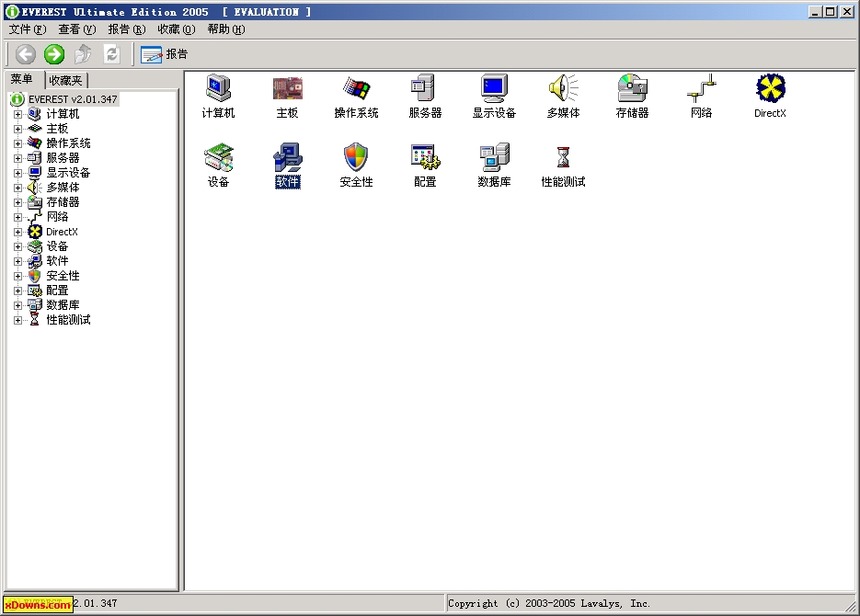Select 计算机 label in the left tree
The image size is (860, 616).
[x=63, y=114]
